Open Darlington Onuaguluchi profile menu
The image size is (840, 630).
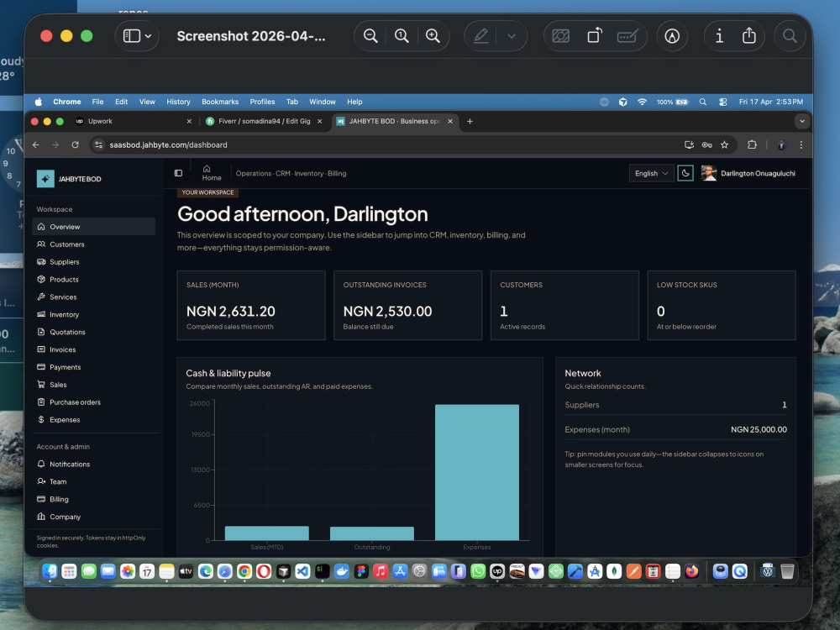point(748,173)
